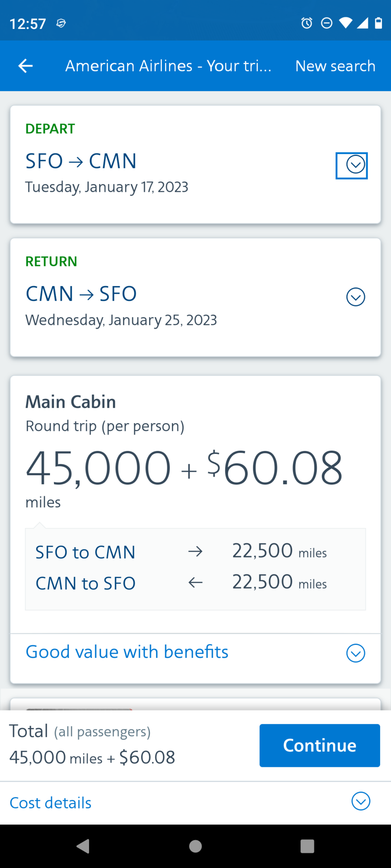Tap the Main Cabin fare heading
Image resolution: width=391 pixels, height=868 pixels.
point(71,402)
